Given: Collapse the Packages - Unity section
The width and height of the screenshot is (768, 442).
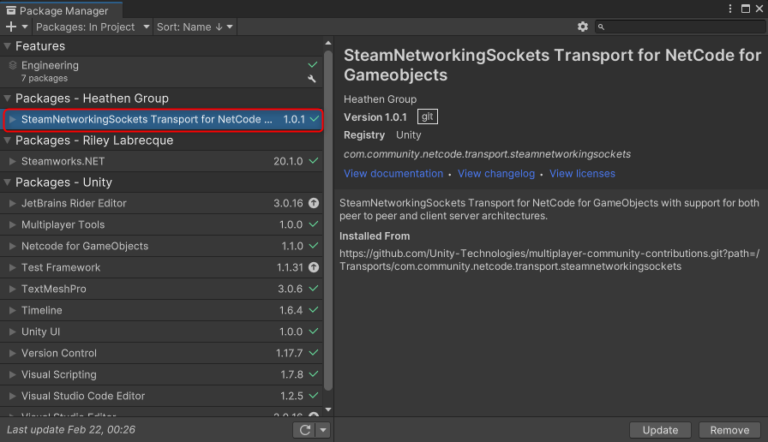Looking at the screenshot, I should [x=8, y=183].
